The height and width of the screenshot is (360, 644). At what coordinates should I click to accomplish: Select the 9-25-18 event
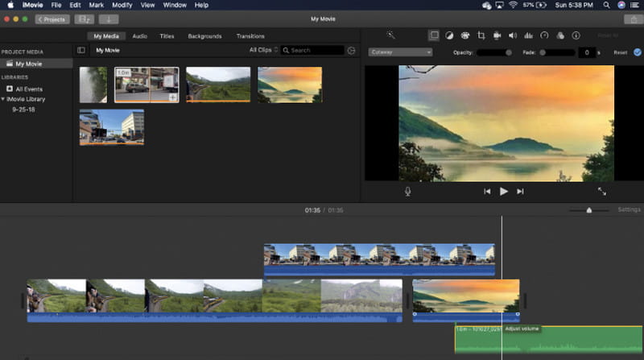23,110
